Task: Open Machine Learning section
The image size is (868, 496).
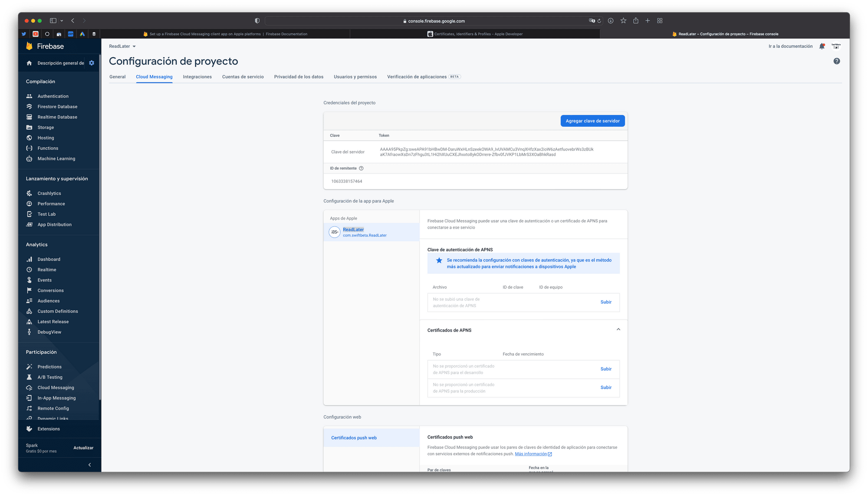Action: pos(56,159)
